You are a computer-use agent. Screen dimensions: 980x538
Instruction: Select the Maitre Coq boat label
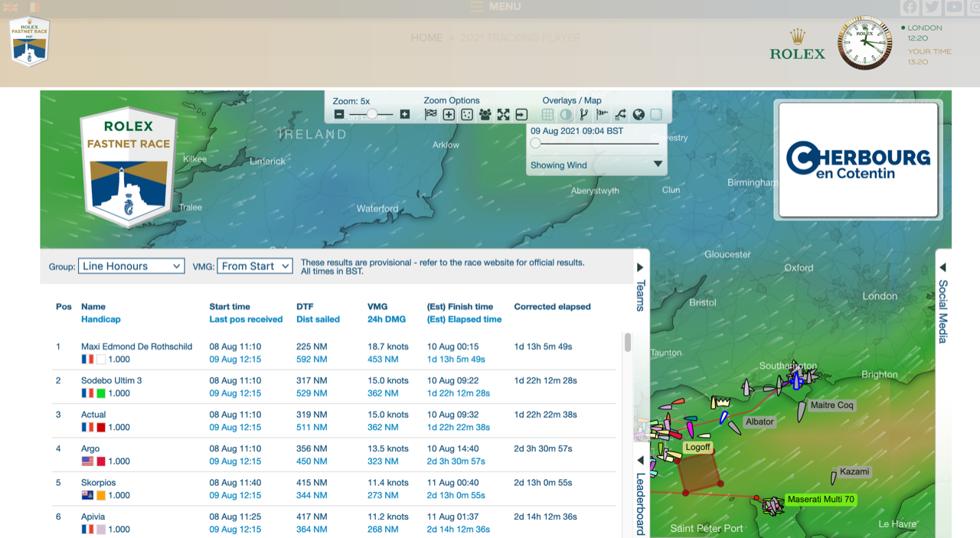pos(831,406)
